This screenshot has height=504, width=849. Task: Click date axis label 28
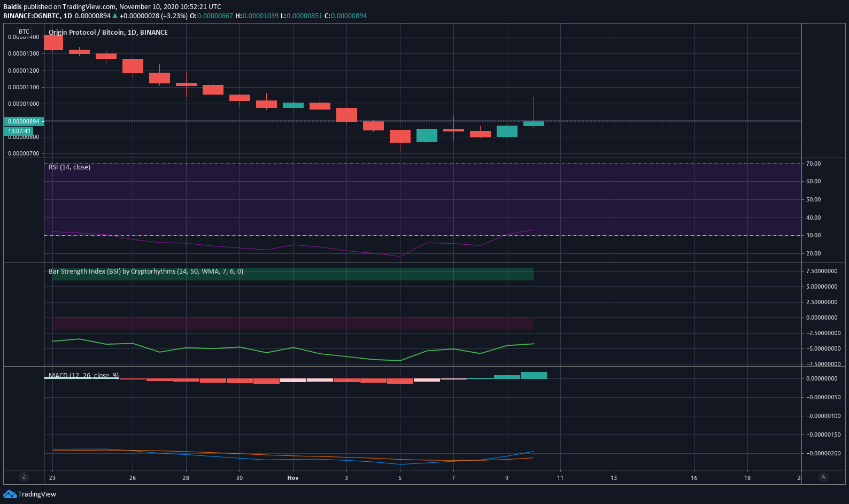coord(186,478)
